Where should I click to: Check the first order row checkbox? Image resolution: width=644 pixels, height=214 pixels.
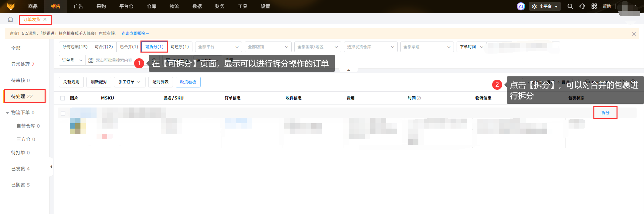(63, 113)
